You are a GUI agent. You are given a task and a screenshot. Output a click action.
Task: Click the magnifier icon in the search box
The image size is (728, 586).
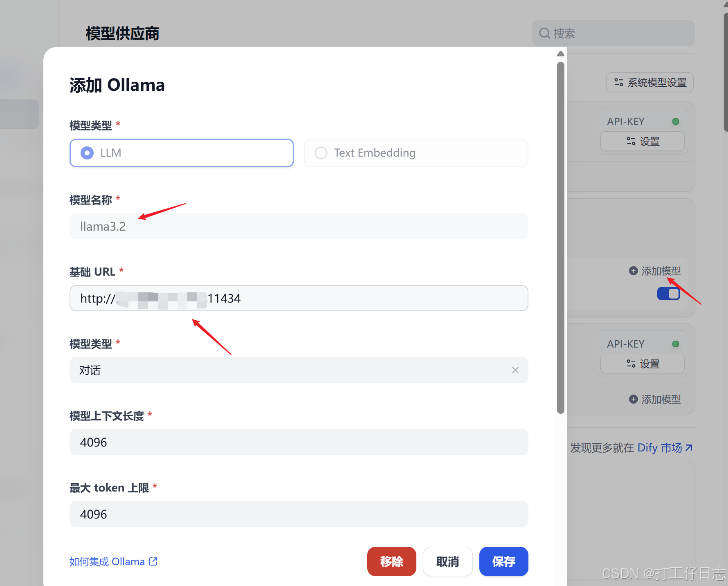pyautogui.click(x=544, y=33)
